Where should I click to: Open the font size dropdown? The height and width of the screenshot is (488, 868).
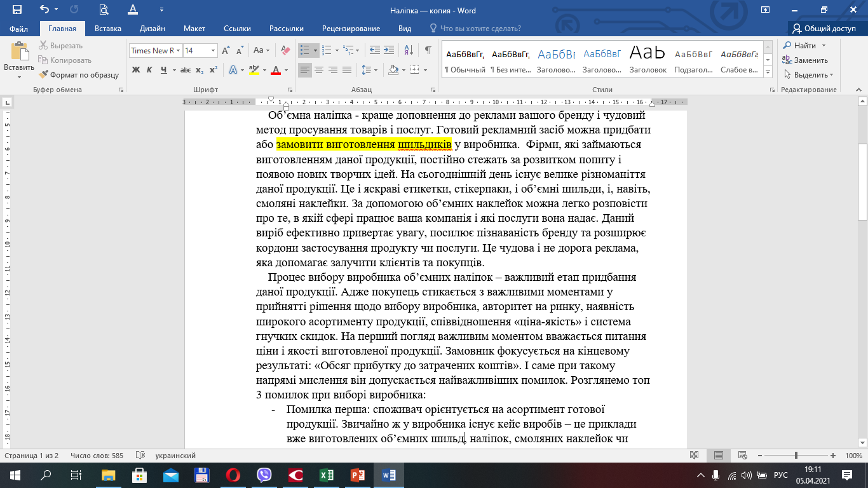click(x=214, y=50)
